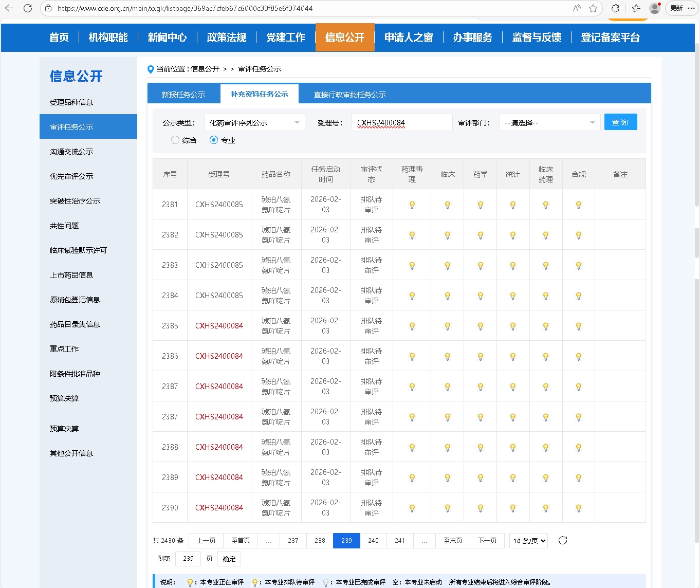Click the 受理号 input field

pyautogui.click(x=402, y=122)
